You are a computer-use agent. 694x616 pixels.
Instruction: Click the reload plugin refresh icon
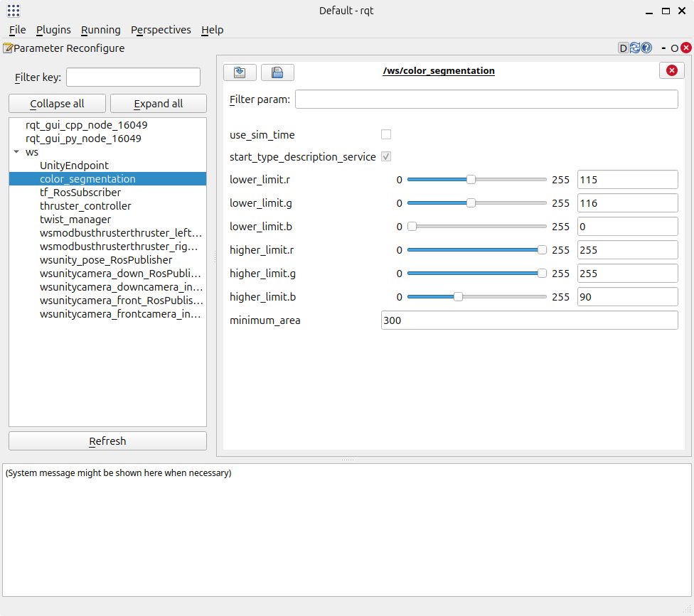coord(635,48)
